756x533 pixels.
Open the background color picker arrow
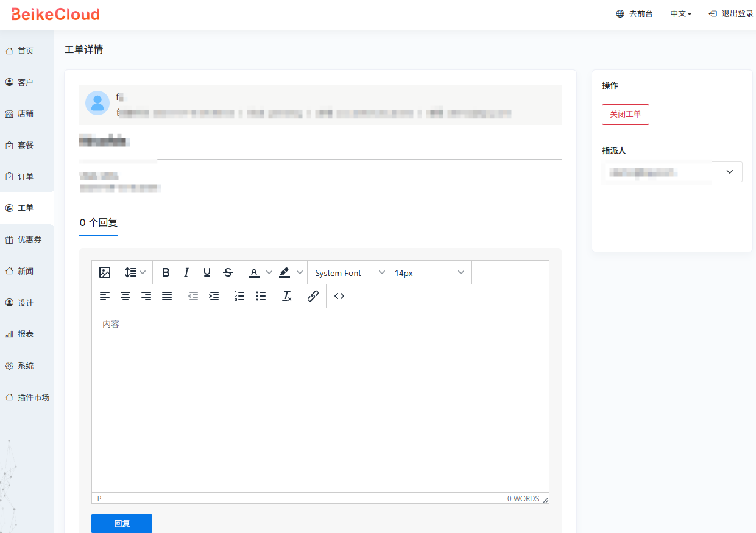300,273
